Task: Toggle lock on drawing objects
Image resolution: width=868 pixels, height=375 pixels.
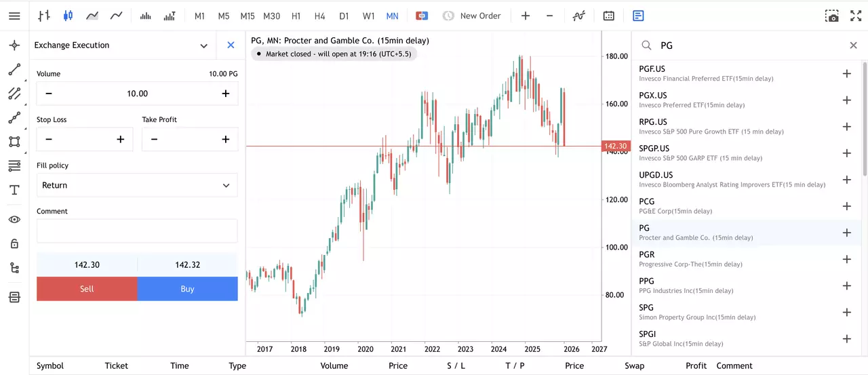Action: tap(14, 243)
